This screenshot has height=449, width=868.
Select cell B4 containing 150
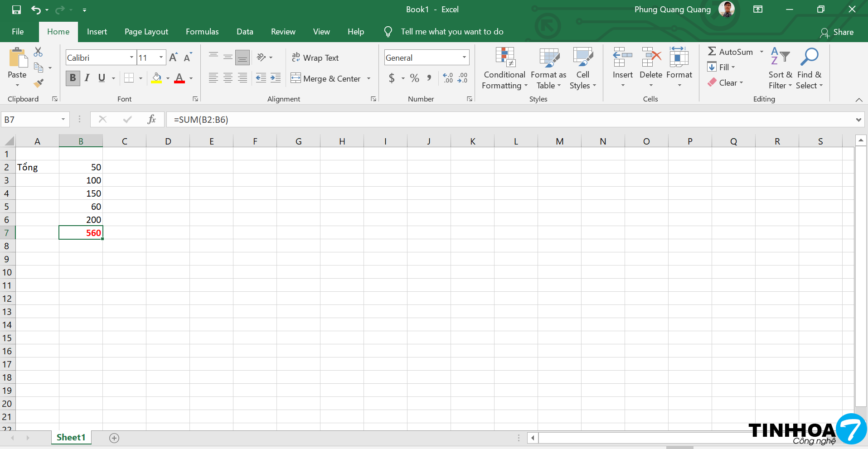(81, 193)
